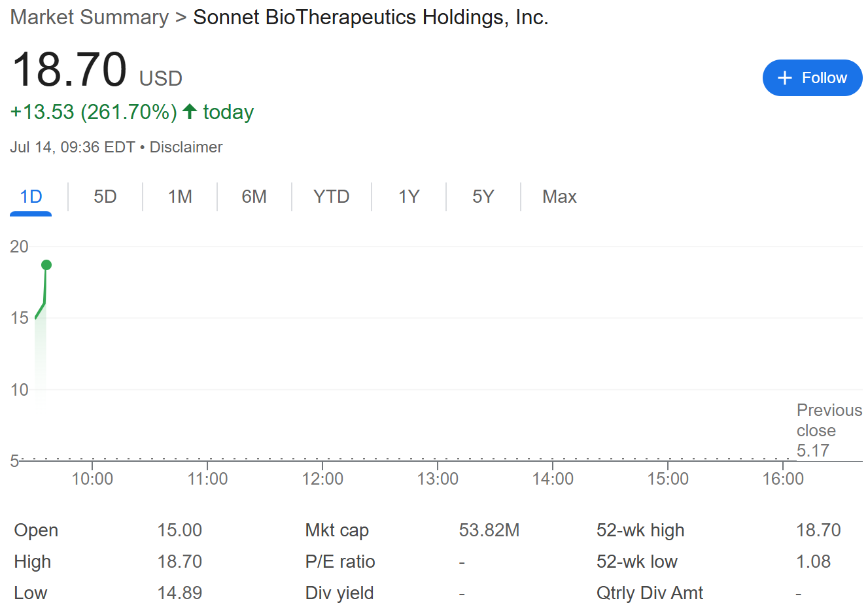Viewport: 868px width, 605px height.
Task: View the 1Y chart range
Action: point(409,196)
